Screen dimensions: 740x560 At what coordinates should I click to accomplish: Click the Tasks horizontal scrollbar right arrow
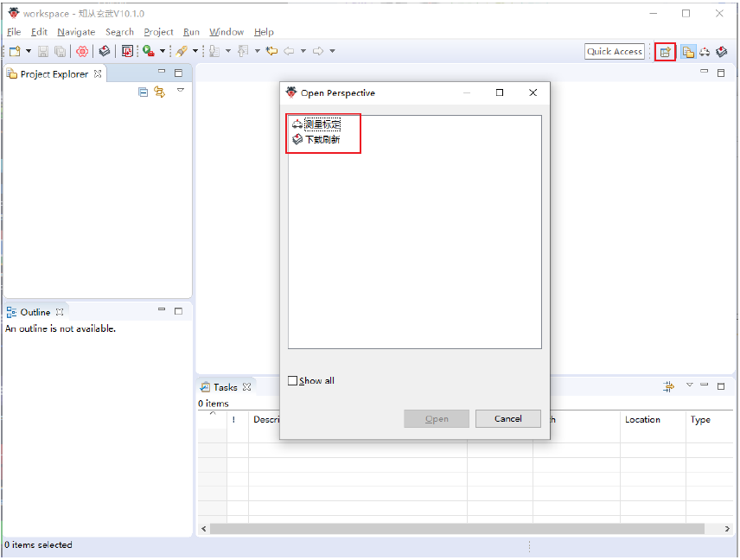pos(727,529)
